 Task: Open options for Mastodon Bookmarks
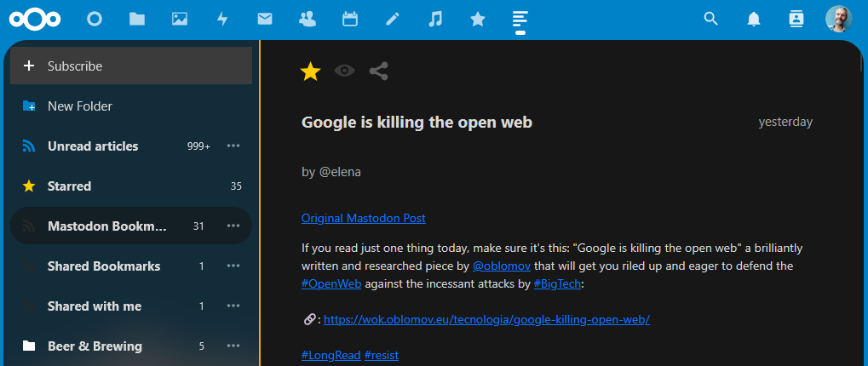(233, 226)
